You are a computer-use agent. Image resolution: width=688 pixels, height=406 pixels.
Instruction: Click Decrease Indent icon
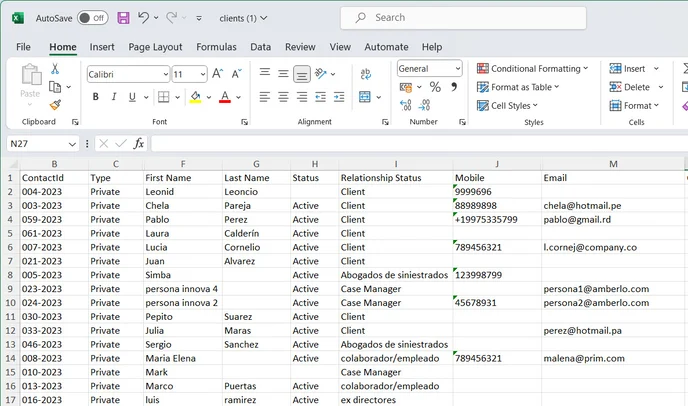tap(321, 97)
